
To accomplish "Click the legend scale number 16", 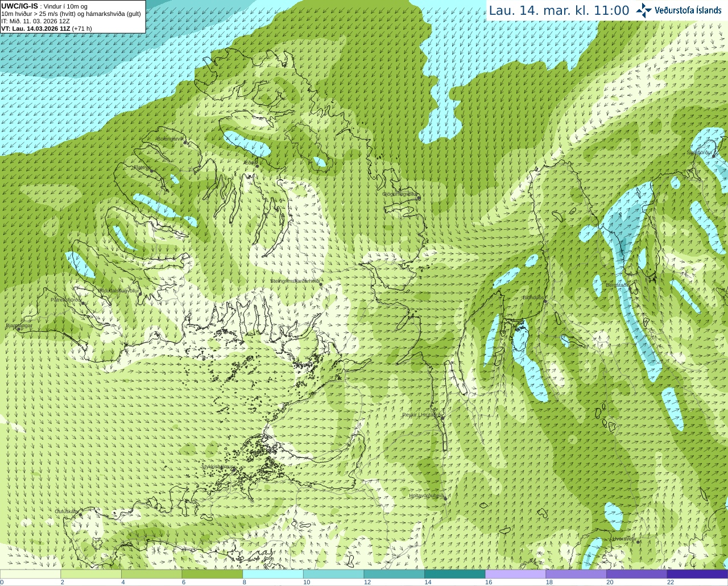I will point(489,582).
